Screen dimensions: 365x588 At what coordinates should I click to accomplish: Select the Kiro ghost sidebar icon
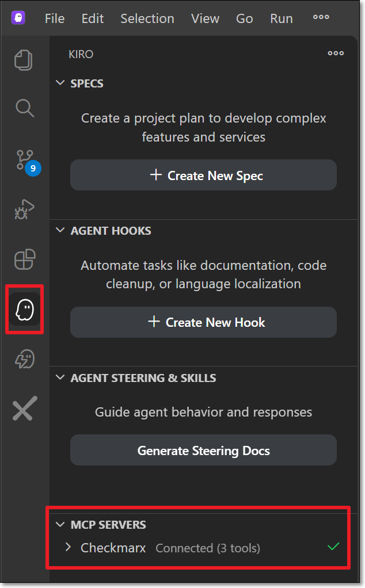pos(24,310)
